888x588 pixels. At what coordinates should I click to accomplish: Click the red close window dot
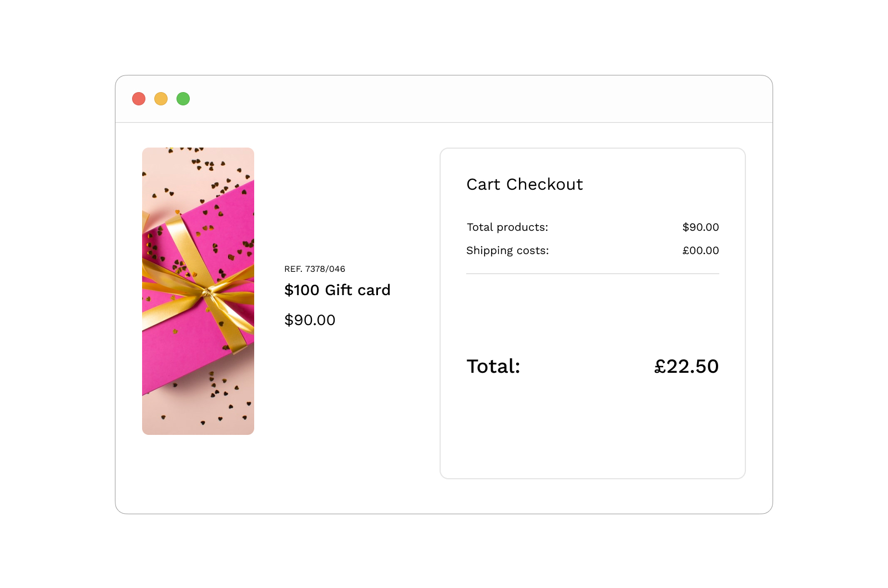coord(139,99)
